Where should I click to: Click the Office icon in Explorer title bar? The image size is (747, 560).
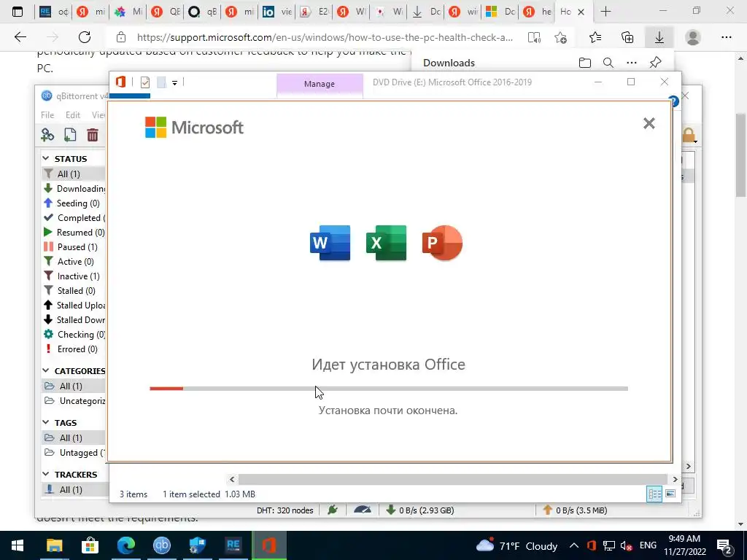pyautogui.click(x=120, y=82)
